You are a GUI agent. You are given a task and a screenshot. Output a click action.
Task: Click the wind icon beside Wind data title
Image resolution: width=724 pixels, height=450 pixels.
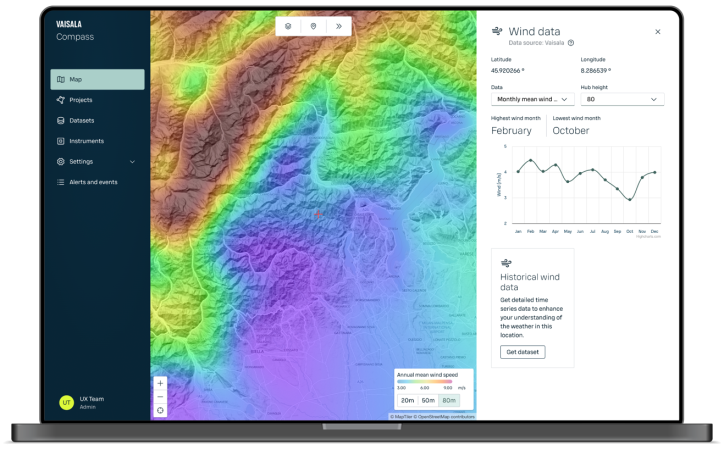(x=497, y=31)
